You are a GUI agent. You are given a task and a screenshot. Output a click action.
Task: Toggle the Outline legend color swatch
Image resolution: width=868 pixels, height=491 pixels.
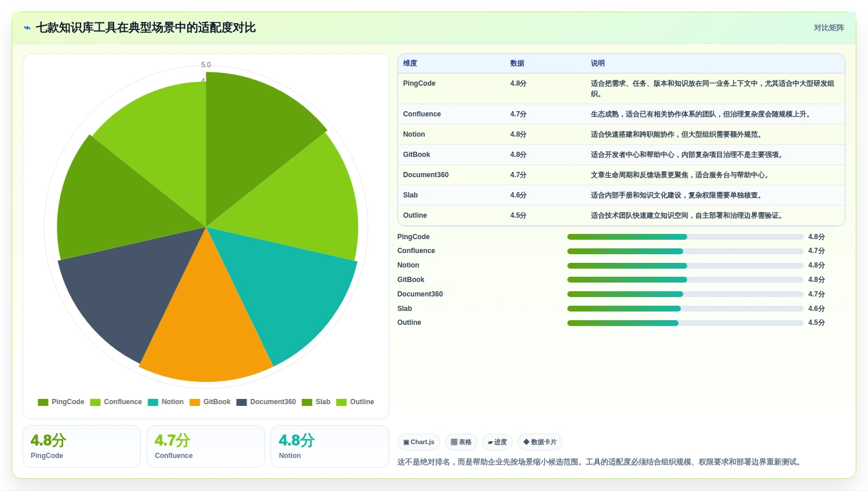click(341, 402)
